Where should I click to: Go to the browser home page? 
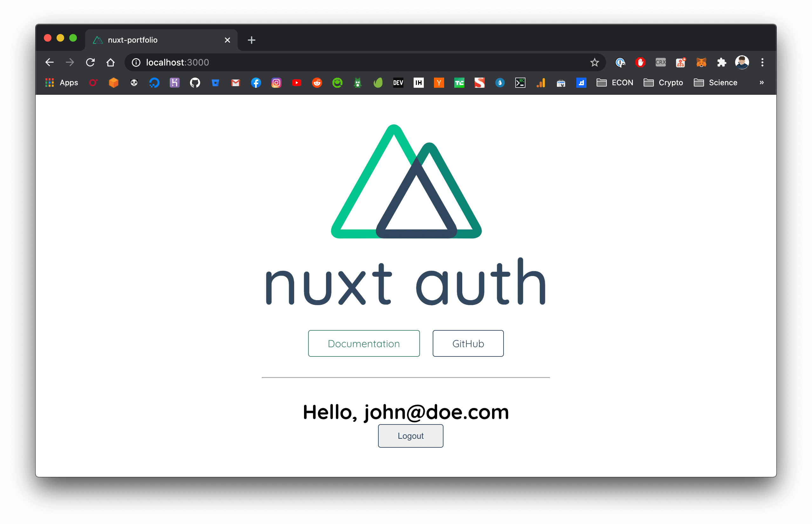coord(111,62)
